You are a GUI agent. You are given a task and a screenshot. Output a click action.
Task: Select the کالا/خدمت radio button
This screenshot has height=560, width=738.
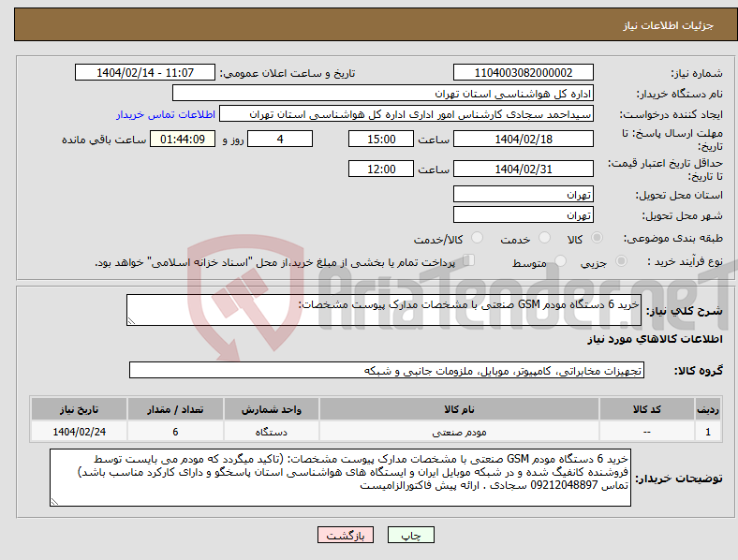coord(478,238)
